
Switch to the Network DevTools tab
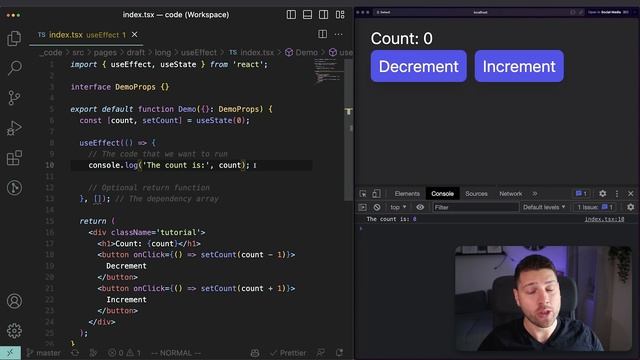pyautogui.click(x=511, y=193)
